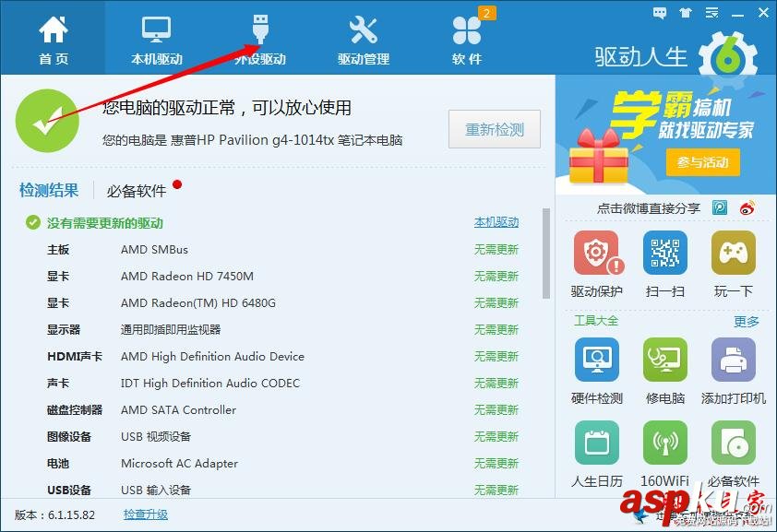Click the 驱动人生 gear logo

point(728,58)
